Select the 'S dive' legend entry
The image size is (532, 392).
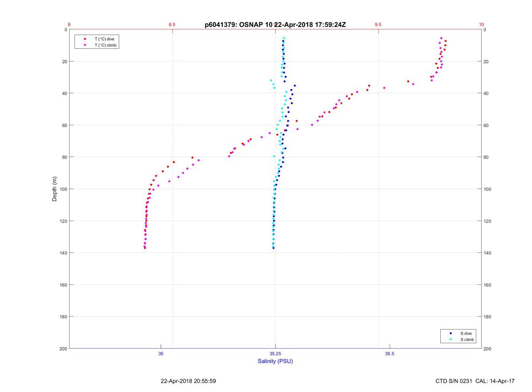pos(466,333)
